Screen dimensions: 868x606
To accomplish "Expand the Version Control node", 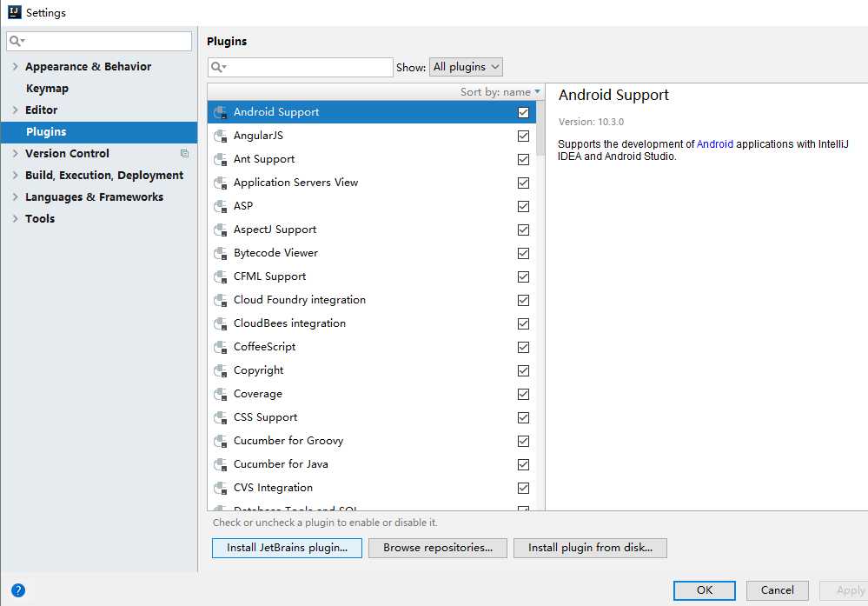I will click(15, 153).
